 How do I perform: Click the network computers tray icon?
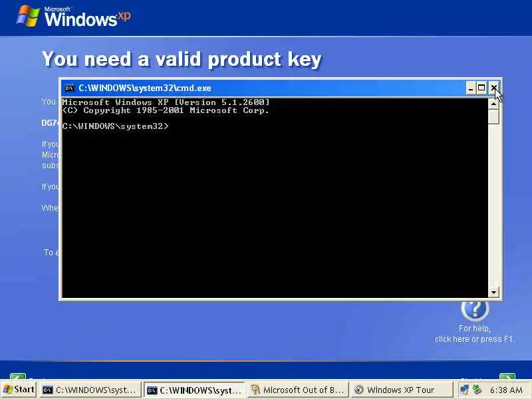464,390
